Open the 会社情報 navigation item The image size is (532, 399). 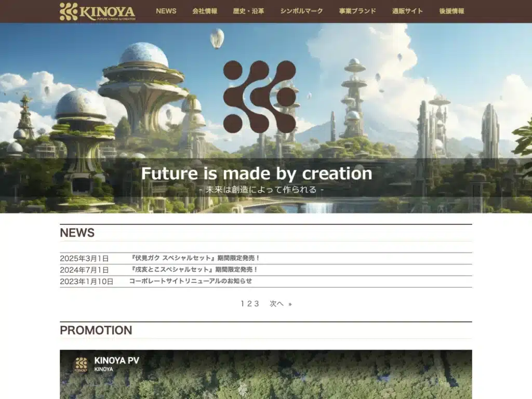[x=205, y=11]
